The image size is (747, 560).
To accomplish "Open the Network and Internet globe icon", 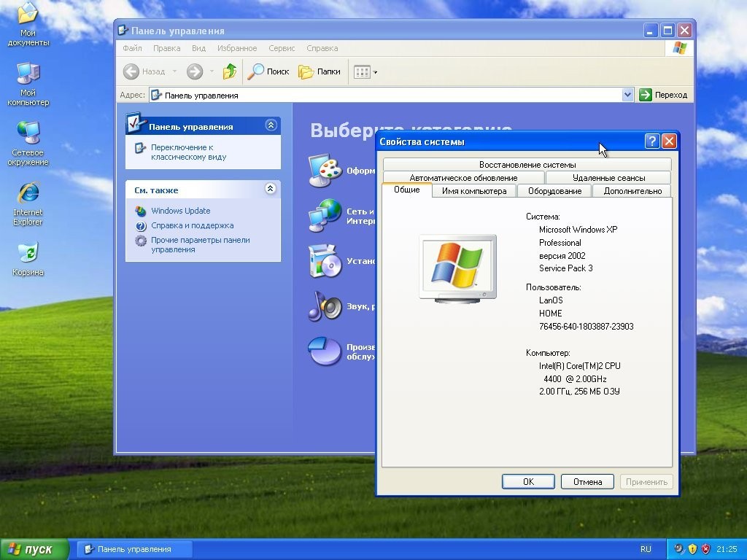I will (x=325, y=215).
